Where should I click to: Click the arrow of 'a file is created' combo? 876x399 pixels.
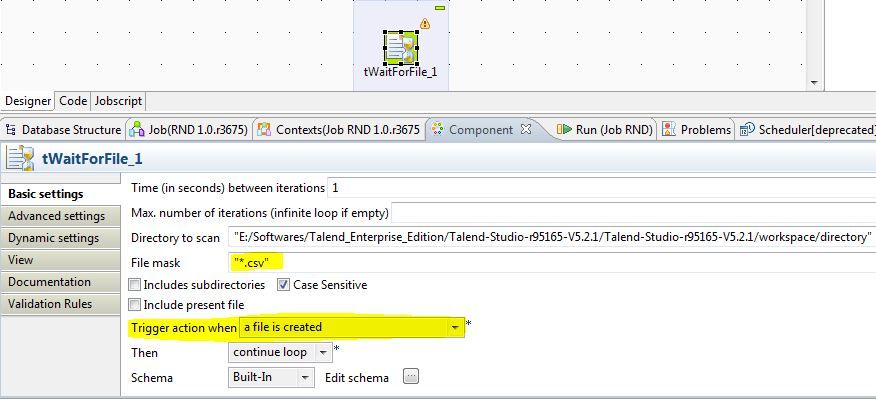coord(456,328)
